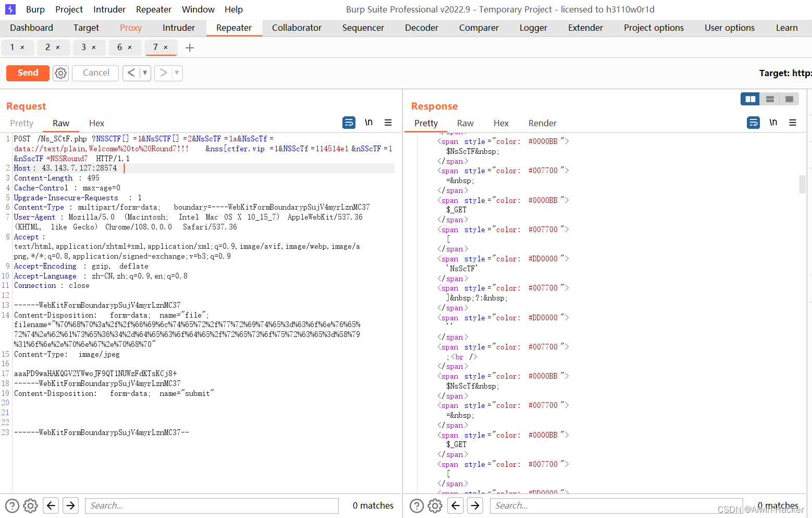This screenshot has height=518, width=812.
Task: Show Request in Pretty view
Action: coord(22,123)
